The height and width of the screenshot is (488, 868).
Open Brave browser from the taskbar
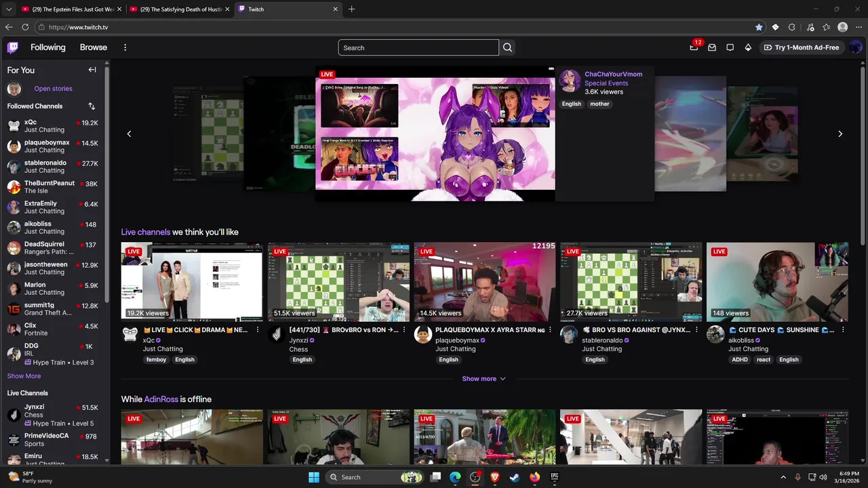[495, 477]
